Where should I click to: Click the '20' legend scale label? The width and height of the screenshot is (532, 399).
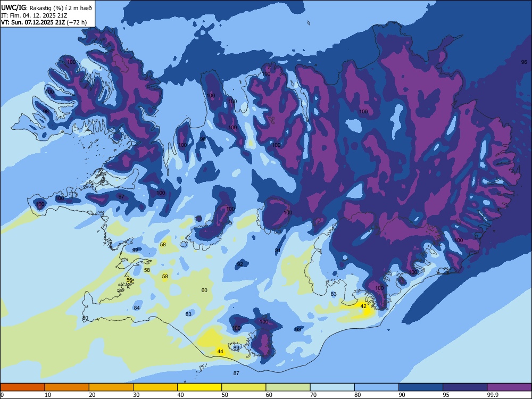[x=92, y=395]
